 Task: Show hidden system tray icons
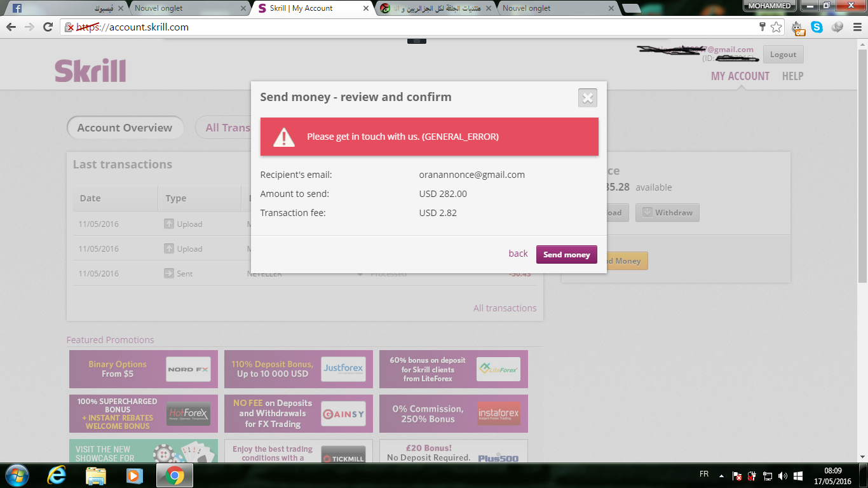(x=721, y=475)
